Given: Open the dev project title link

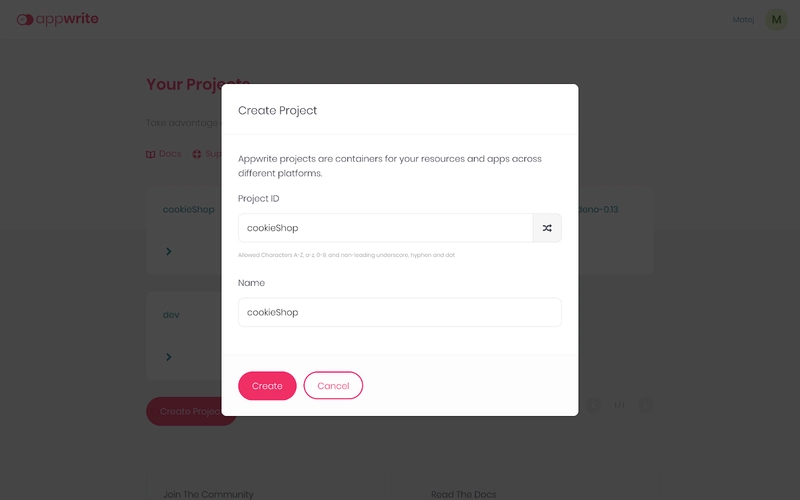Looking at the screenshot, I should [171, 315].
